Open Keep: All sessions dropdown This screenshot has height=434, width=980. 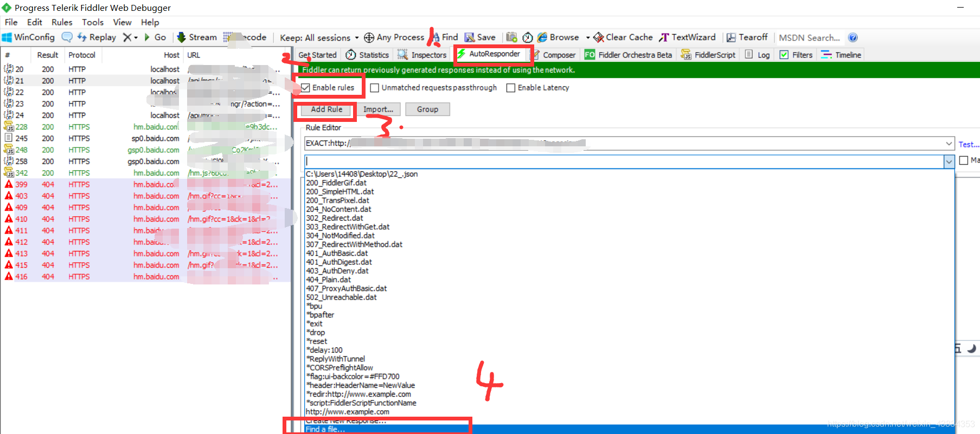pyautogui.click(x=319, y=37)
